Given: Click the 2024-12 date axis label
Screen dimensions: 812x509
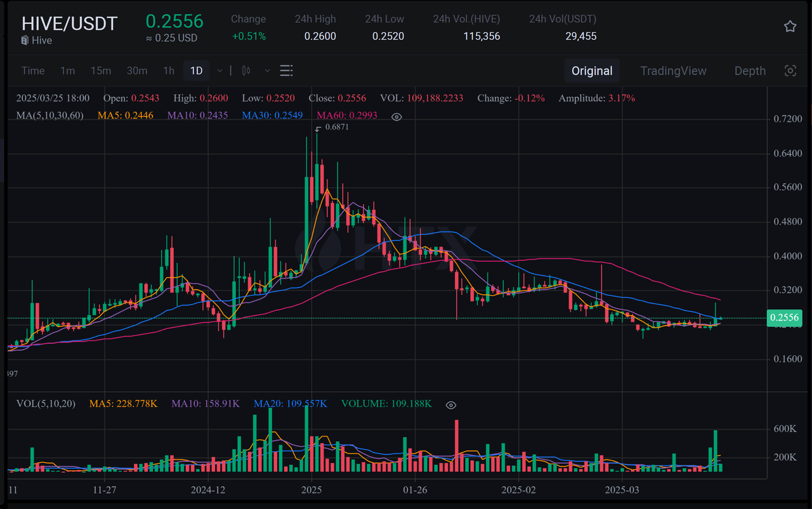Looking at the screenshot, I should (208, 490).
